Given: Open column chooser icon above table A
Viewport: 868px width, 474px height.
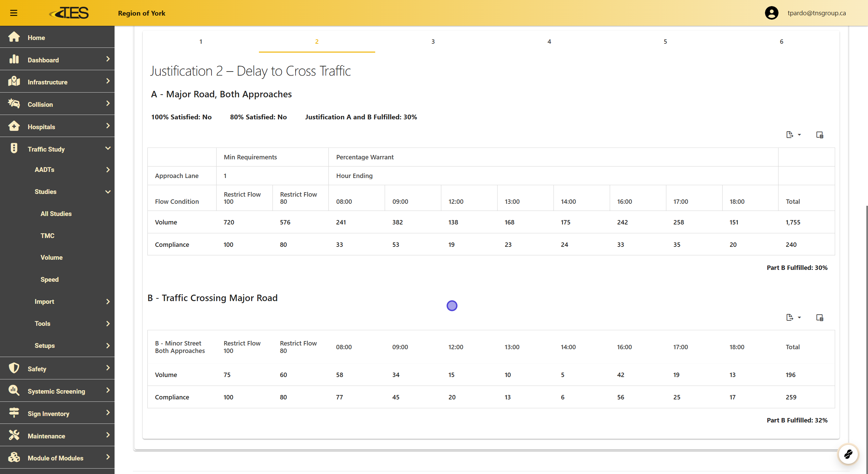Looking at the screenshot, I should [820, 135].
